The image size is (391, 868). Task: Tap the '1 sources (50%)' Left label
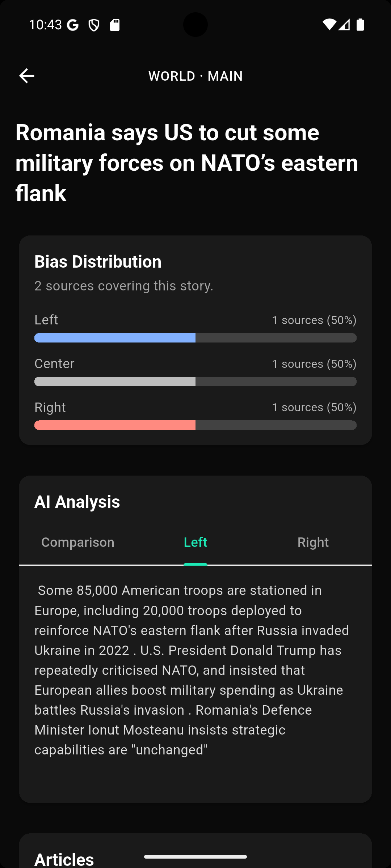point(314,320)
